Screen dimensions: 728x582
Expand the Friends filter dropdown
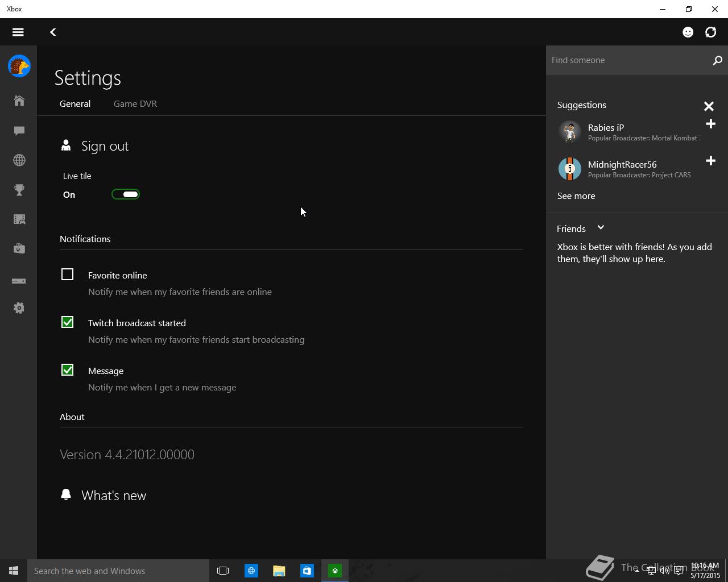pos(601,228)
